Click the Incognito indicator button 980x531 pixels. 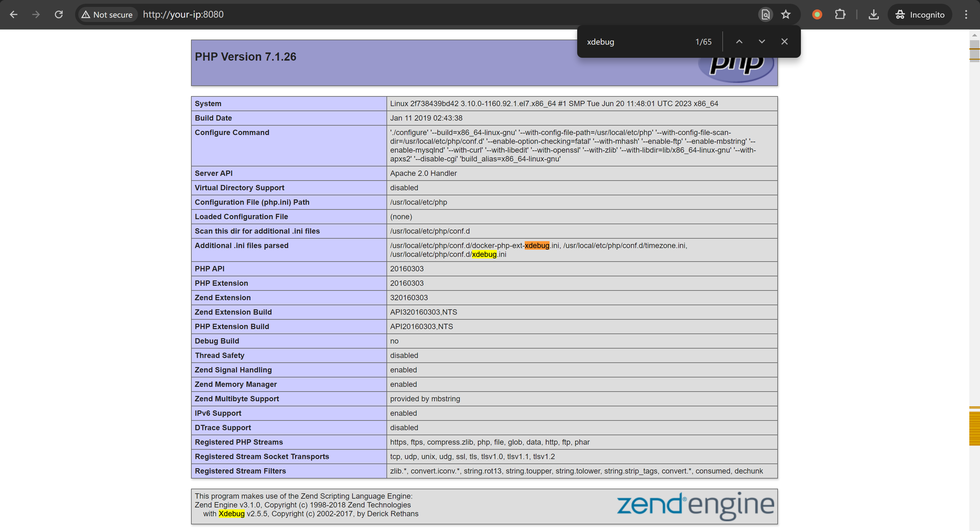point(920,14)
